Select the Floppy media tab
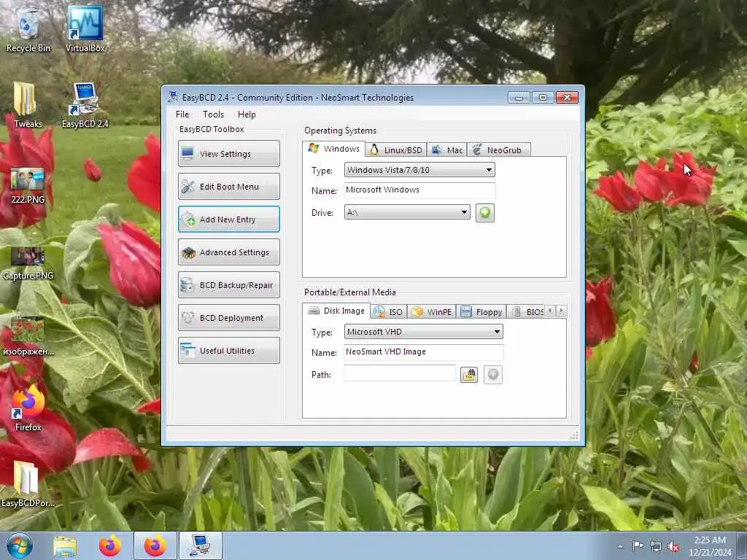Viewport: 747px width, 560px height. (x=481, y=312)
